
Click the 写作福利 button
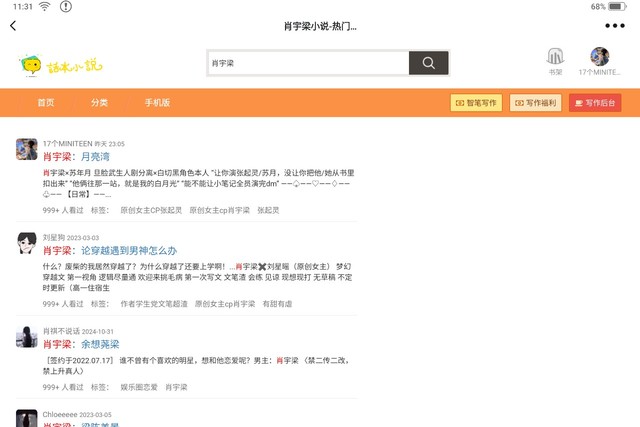(535, 103)
